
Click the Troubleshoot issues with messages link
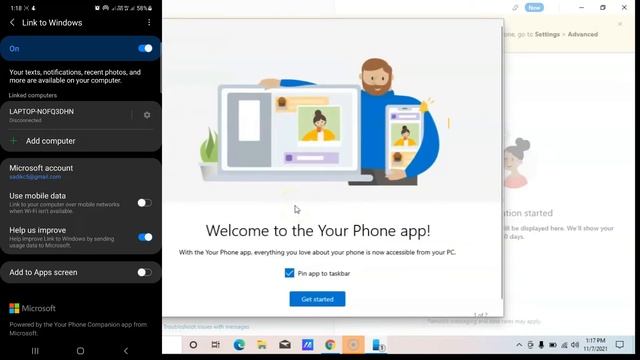[x=206, y=327]
